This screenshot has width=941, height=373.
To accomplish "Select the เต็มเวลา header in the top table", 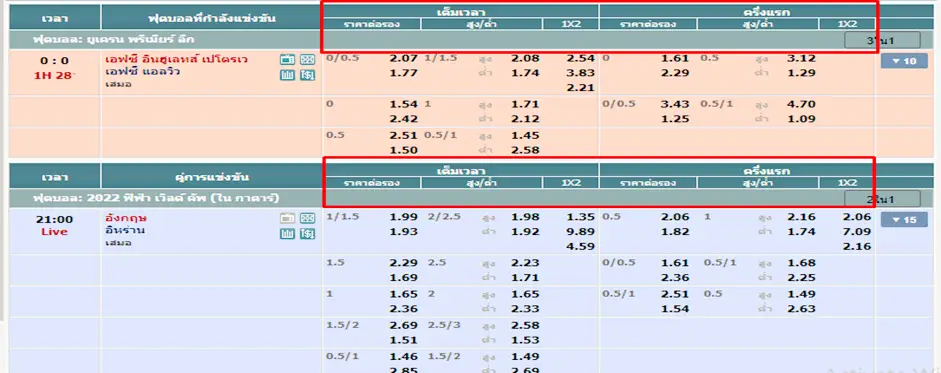I will point(461,12).
